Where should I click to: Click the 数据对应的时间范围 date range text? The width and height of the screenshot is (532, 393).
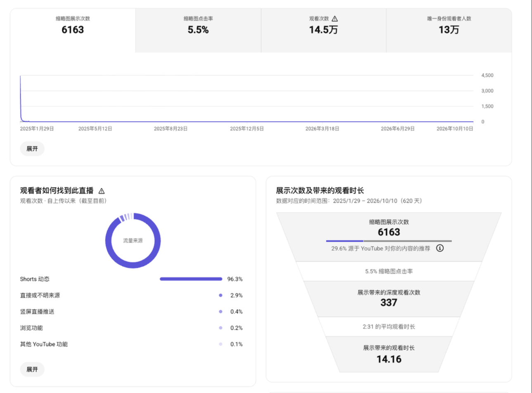point(349,201)
